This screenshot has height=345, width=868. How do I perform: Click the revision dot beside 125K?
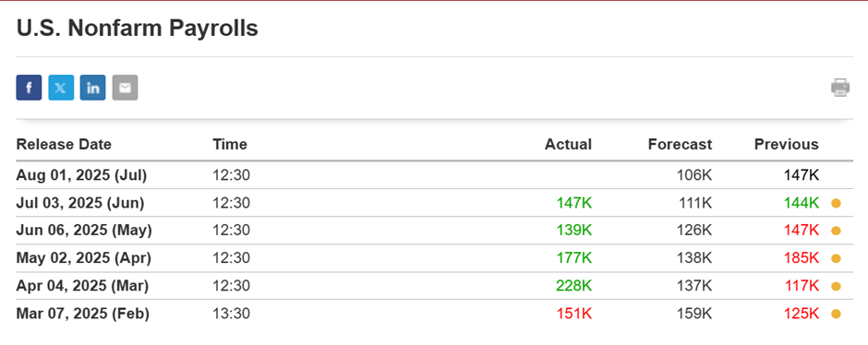pyautogui.click(x=836, y=314)
